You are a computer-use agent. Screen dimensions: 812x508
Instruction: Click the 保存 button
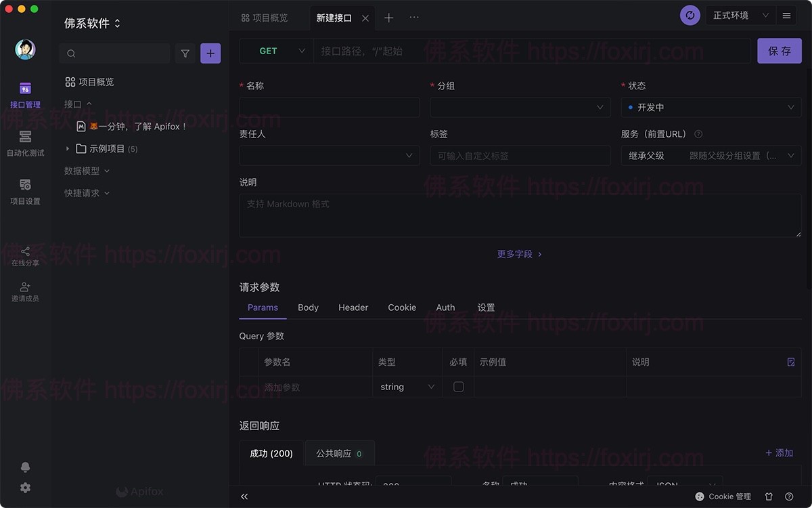[x=779, y=51]
